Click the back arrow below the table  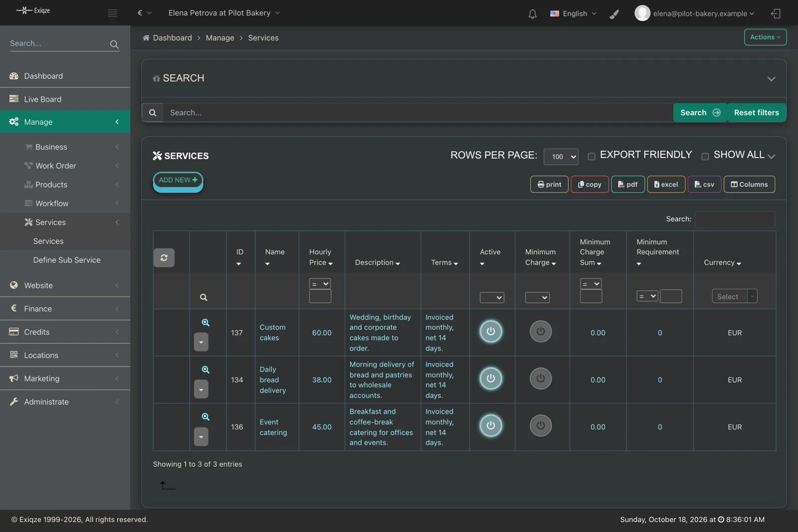pos(168,485)
